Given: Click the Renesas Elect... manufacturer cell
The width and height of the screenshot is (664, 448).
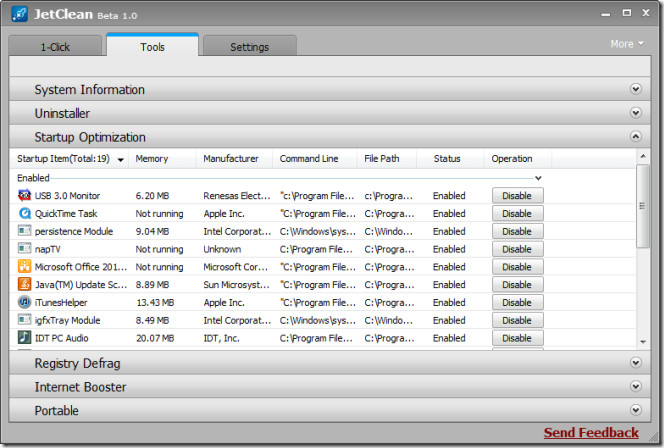Looking at the screenshot, I should tap(237, 196).
